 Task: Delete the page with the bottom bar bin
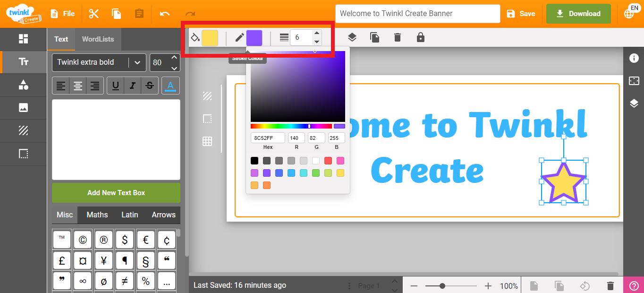[610, 285]
